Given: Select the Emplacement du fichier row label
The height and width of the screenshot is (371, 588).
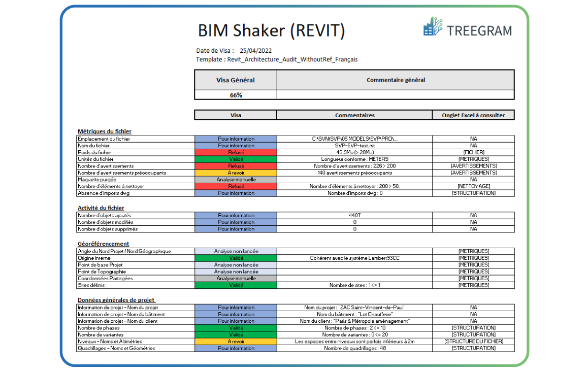Looking at the screenshot, I should [136, 139].
